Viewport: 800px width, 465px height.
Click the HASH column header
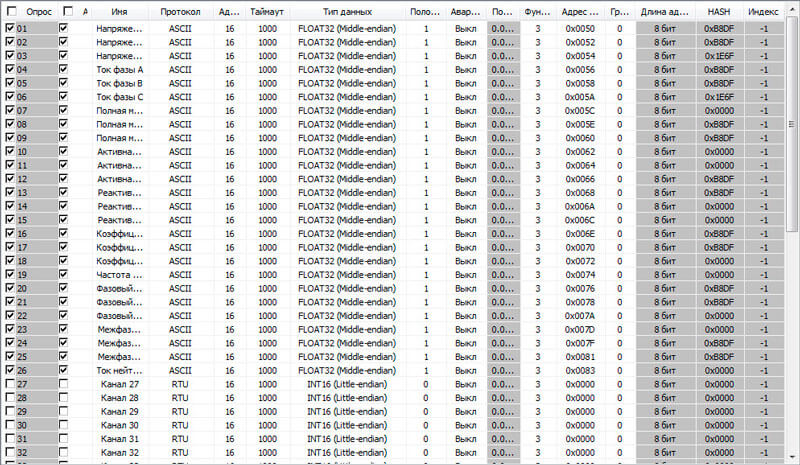tap(718, 10)
